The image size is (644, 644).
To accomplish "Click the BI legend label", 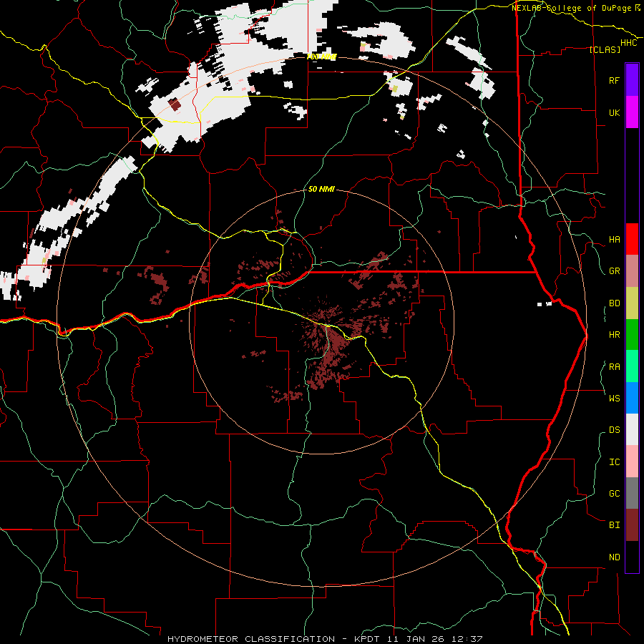I will [x=614, y=525].
